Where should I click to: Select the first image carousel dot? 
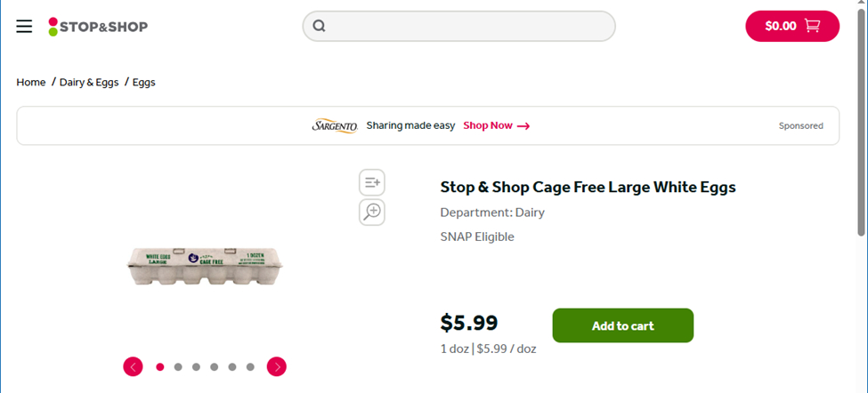[x=160, y=366]
